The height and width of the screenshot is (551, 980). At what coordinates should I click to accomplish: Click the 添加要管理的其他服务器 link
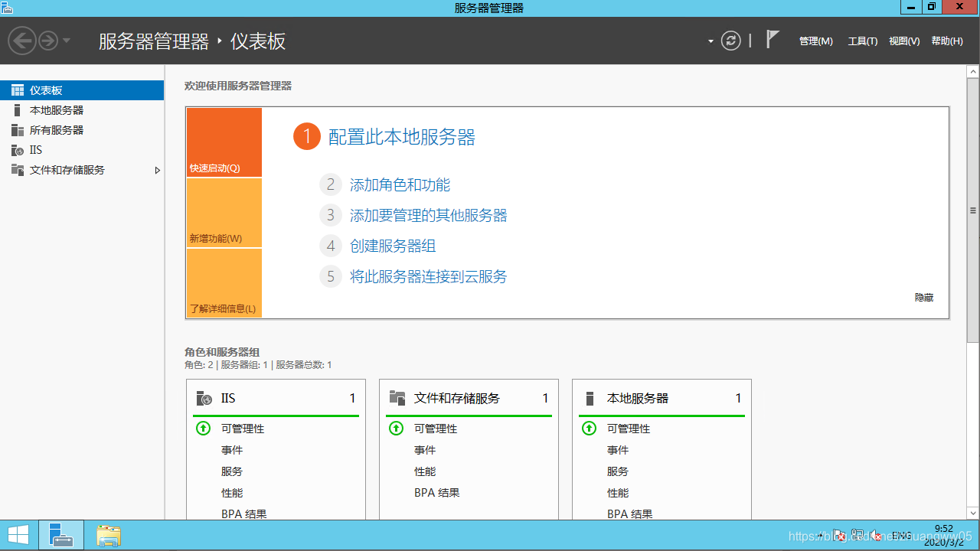tap(428, 215)
